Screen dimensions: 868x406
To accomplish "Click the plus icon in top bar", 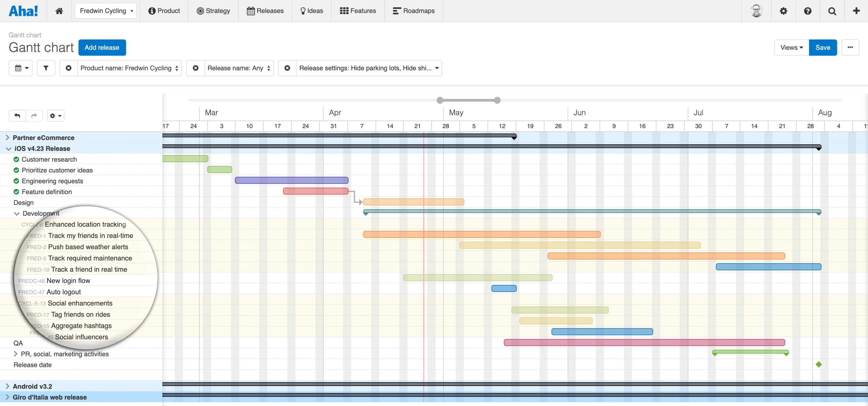I will click(856, 11).
